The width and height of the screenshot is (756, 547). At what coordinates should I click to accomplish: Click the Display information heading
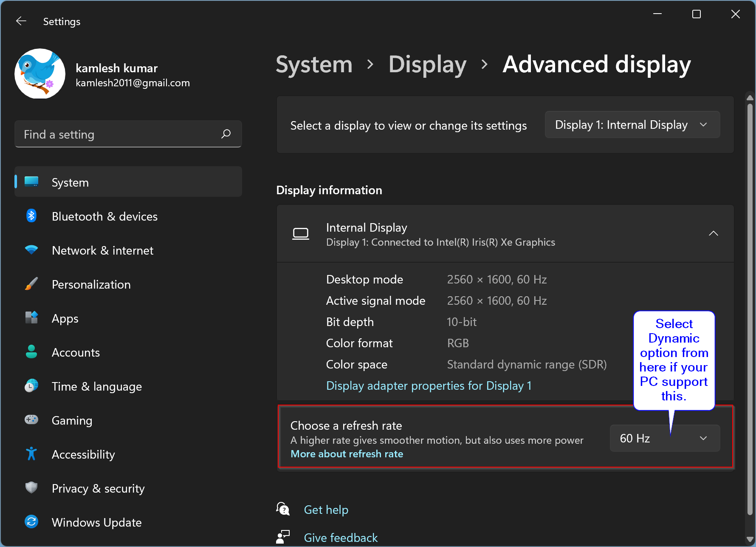[329, 190]
